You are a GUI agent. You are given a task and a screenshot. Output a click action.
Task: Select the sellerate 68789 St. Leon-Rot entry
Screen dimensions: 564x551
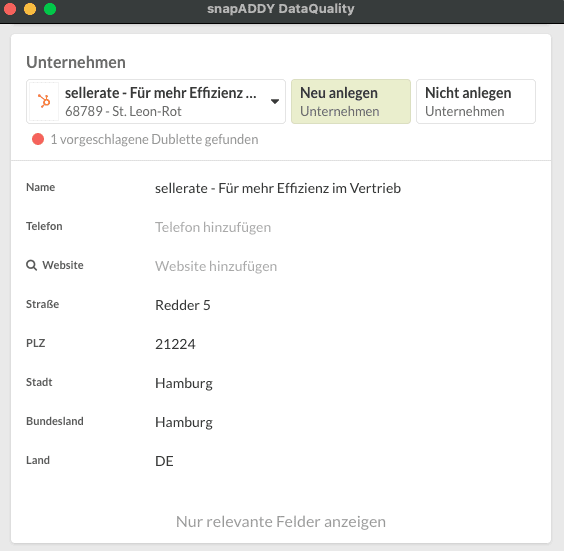point(156,101)
